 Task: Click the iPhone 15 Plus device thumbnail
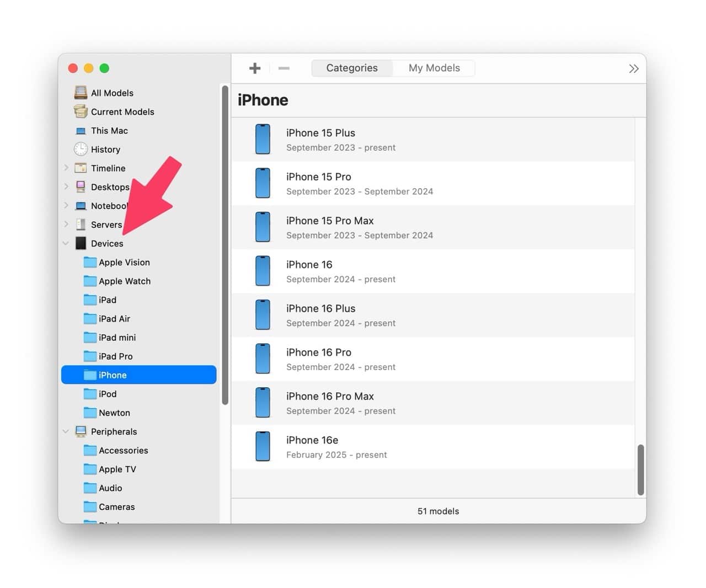point(263,139)
